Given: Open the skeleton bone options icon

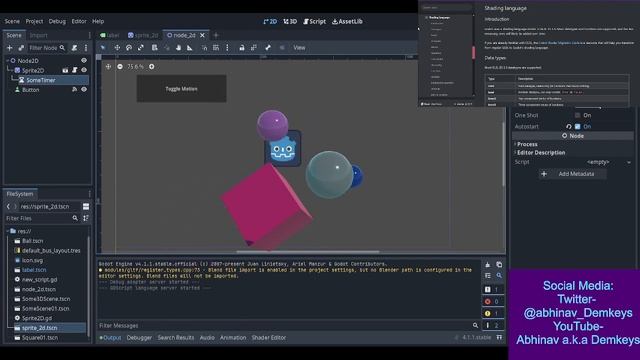Looking at the screenshot, I should point(268,48).
